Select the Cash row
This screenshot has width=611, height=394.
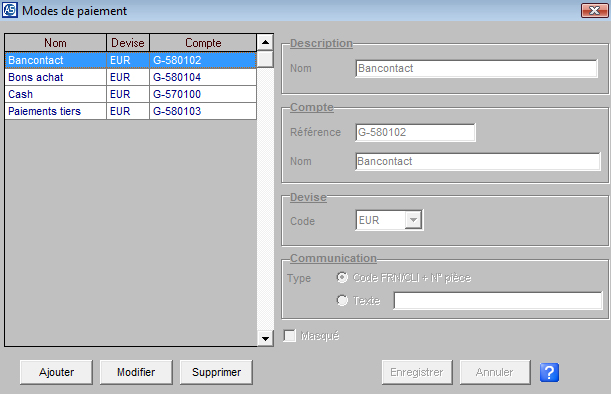[131, 94]
